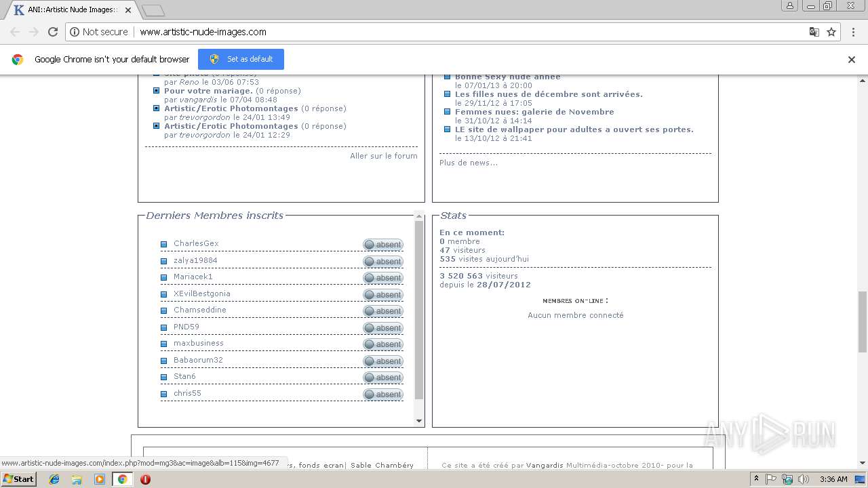868x488 pixels.
Task: Click the 'Plus de news...' link
Action: click(x=469, y=163)
